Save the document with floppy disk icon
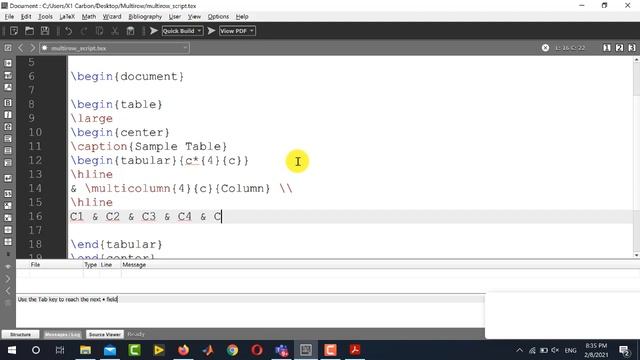Screen dimensions: 640x360 45,31
